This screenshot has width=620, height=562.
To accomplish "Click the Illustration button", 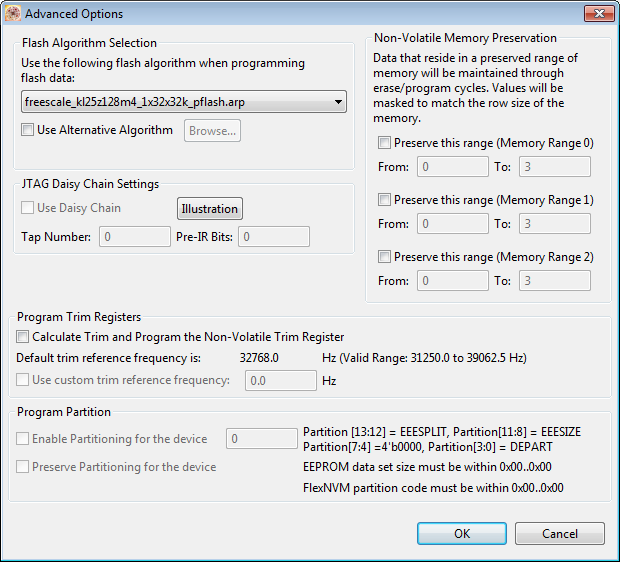I will pos(210,209).
